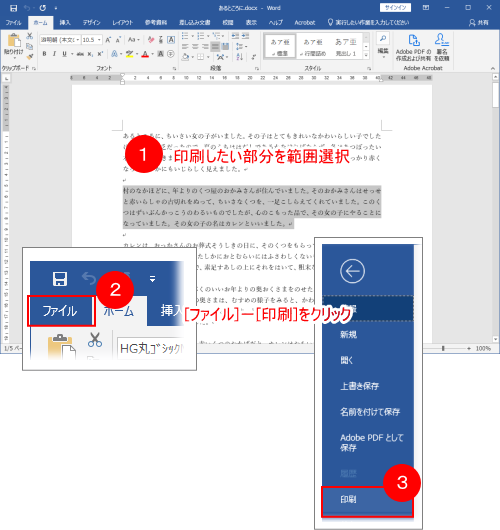The width and height of the screenshot is (500, 530).
Task: Click the サインイン button
Action: coord(395,8)
